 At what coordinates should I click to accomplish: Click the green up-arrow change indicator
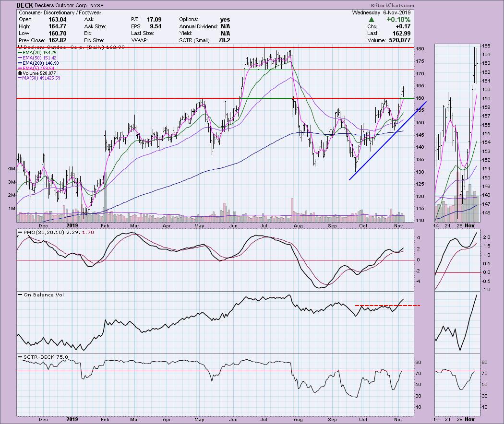pos(371,20)
